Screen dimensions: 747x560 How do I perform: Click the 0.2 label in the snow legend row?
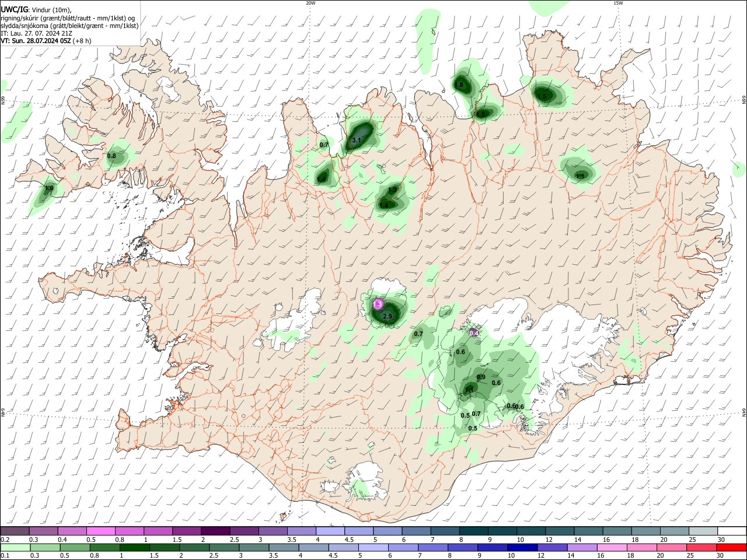[5, 540]
